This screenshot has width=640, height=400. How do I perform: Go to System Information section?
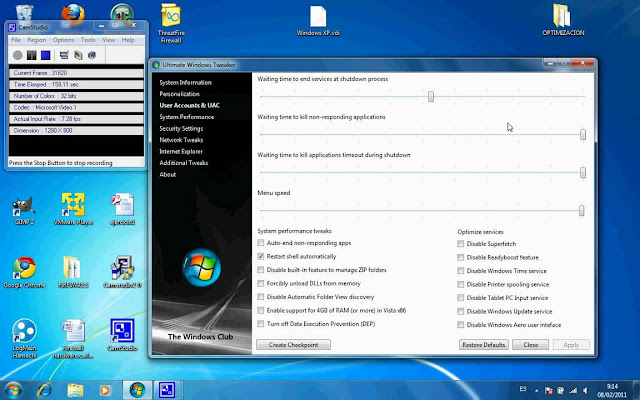click(x=185, y=82)
